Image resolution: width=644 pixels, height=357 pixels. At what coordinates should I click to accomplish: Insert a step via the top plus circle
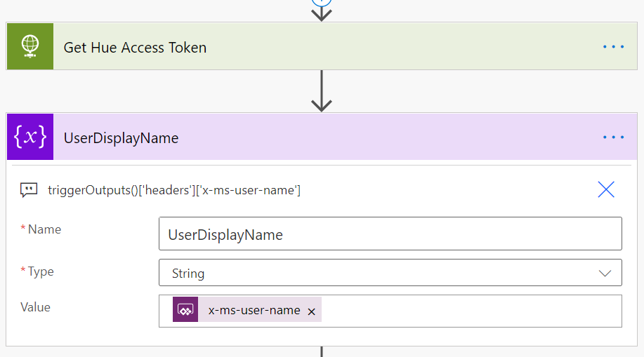(322, 1)
